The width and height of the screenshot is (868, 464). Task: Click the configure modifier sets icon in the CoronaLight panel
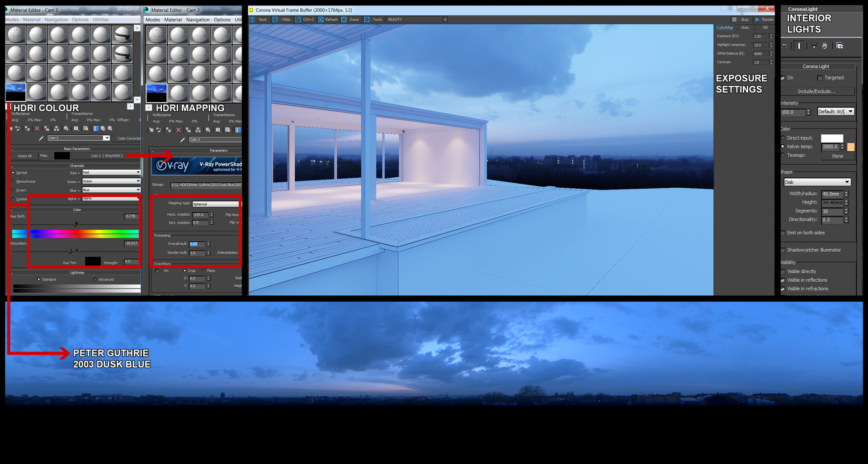click(x=840, y=46)
